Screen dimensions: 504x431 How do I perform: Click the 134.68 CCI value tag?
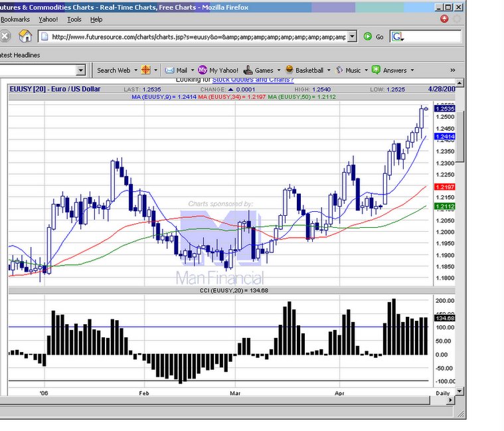pos(444,318)
